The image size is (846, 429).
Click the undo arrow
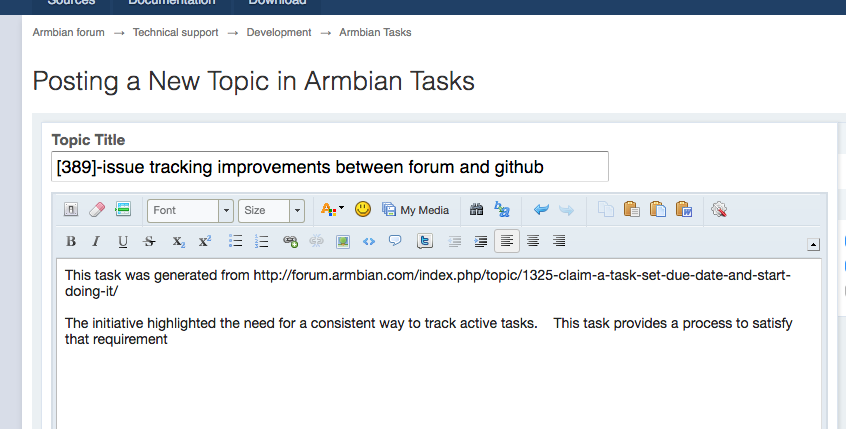tap(541, 210)
